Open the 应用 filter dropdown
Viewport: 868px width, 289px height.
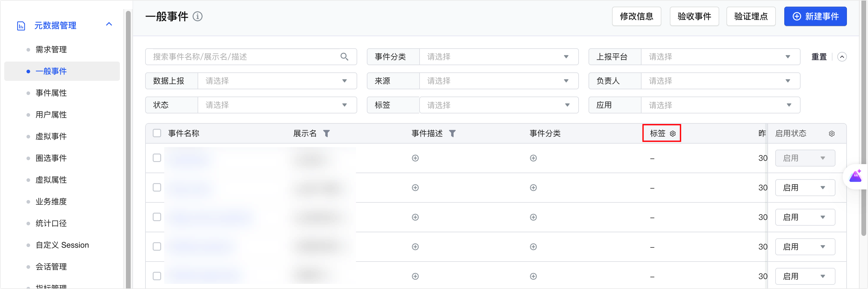(720, 105)
